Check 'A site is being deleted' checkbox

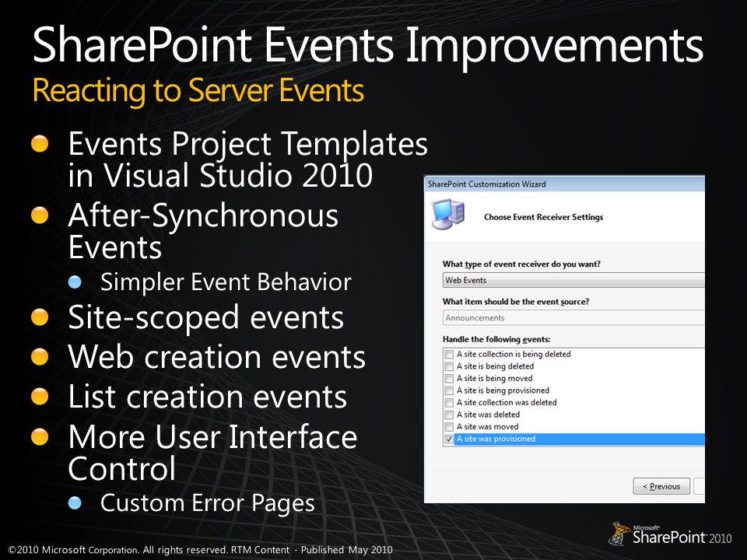pos(449,366)
